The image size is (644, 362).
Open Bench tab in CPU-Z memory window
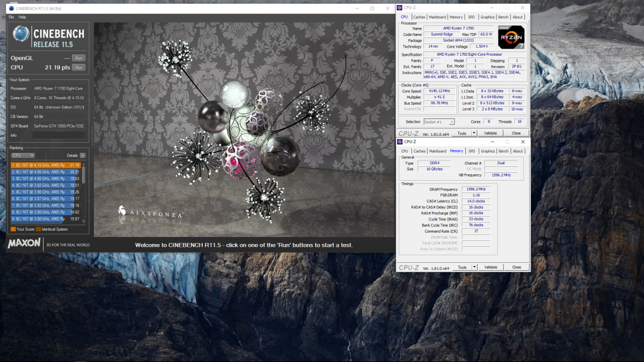point(503,151)
